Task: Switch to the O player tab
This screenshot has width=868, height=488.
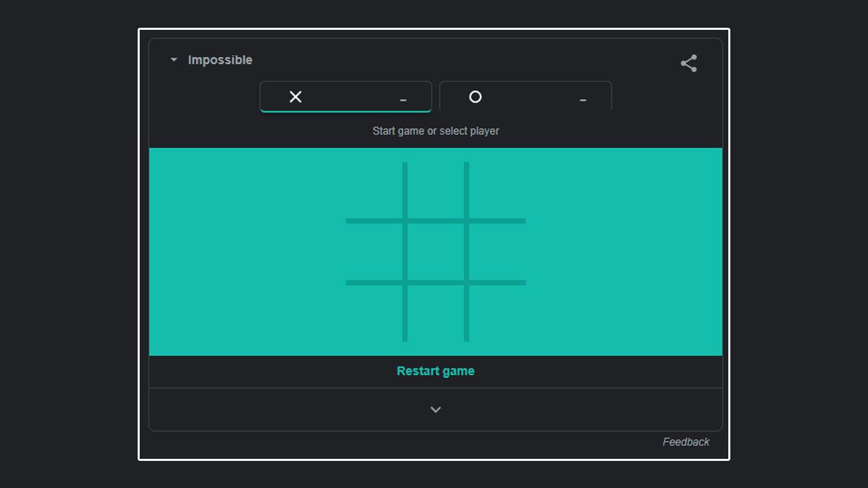Action: coord(525,96)
